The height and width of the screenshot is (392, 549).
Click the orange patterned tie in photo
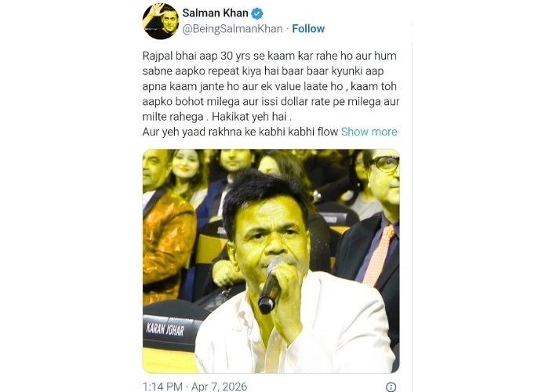click(379, 255)
